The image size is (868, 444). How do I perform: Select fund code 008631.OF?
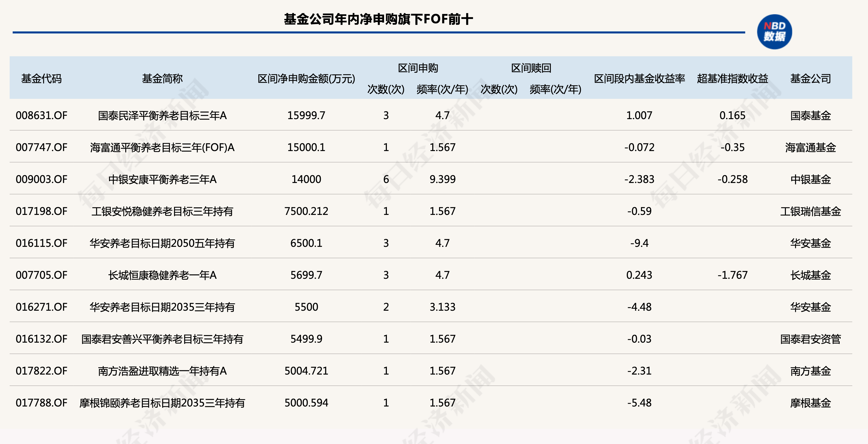point(42,116)
